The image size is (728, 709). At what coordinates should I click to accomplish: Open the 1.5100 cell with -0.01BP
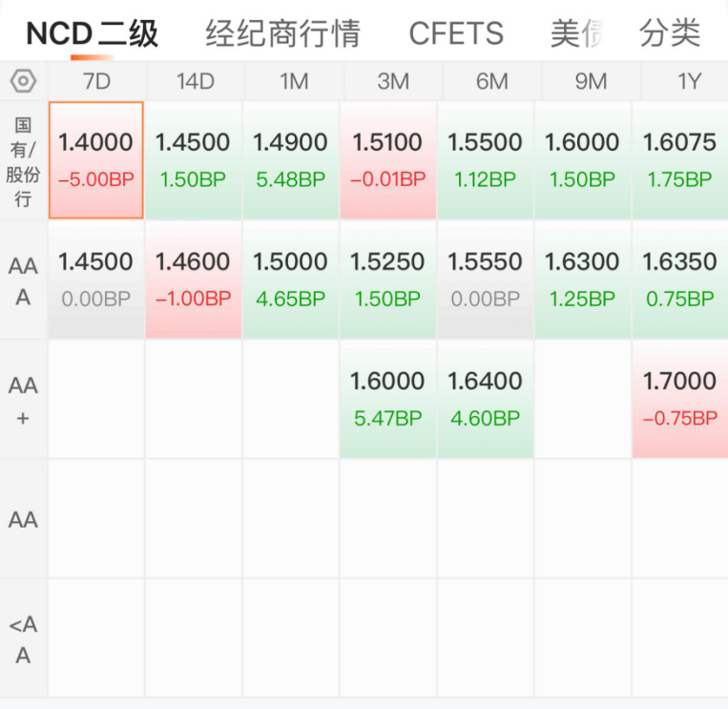(x=387, y=160)
